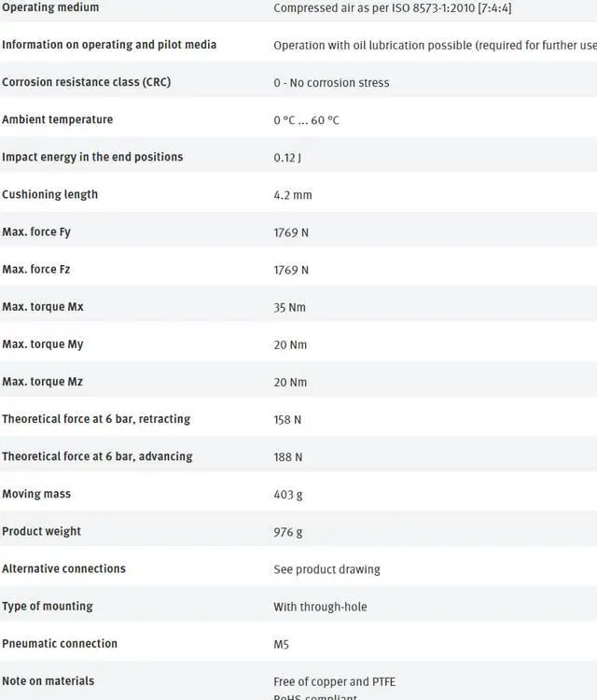The width and height of the screenshot is (597, 700).
Task: Select the "Max. force Fy" label
Action: [36, 231]
